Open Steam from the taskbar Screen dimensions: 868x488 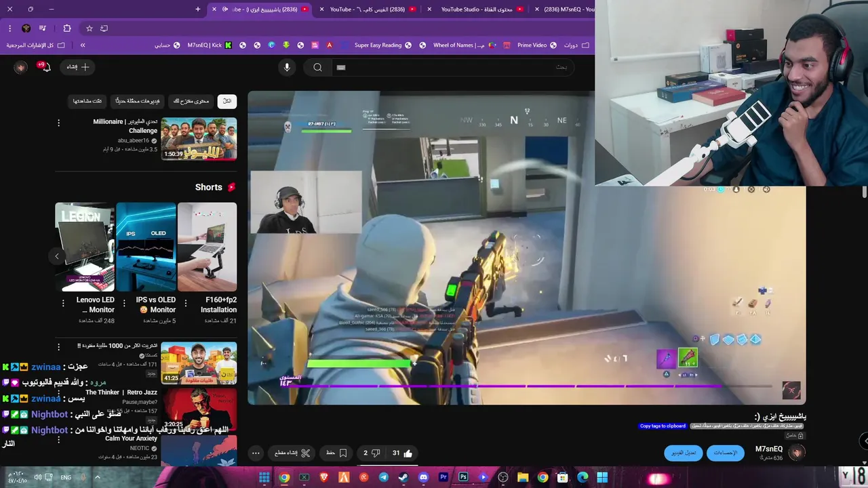pos(403,477)
